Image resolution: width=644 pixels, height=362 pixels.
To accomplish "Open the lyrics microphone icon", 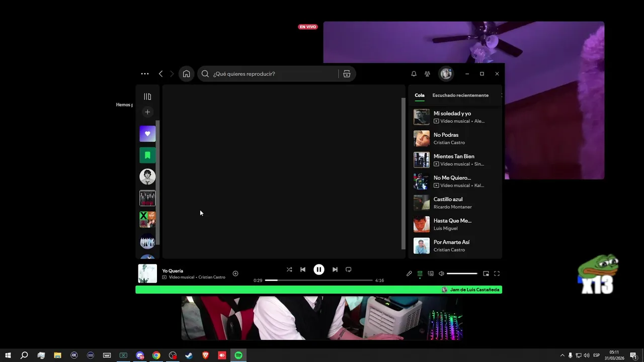I will [409, 274].
